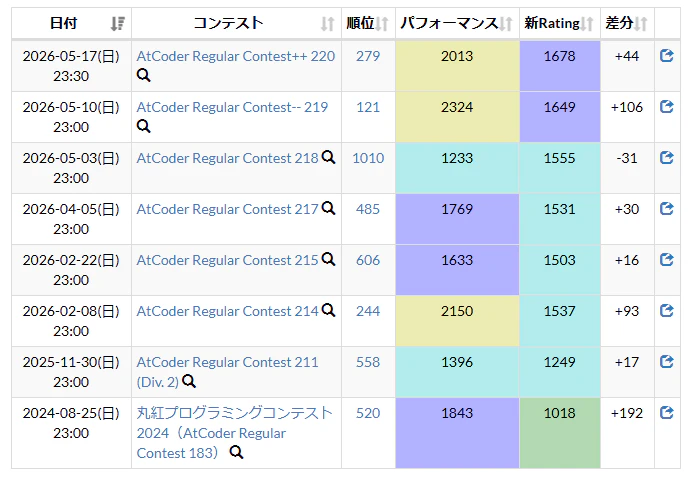The image size is (691, 478).
Task: Click rank 558 link
Action: click(368, 362)
